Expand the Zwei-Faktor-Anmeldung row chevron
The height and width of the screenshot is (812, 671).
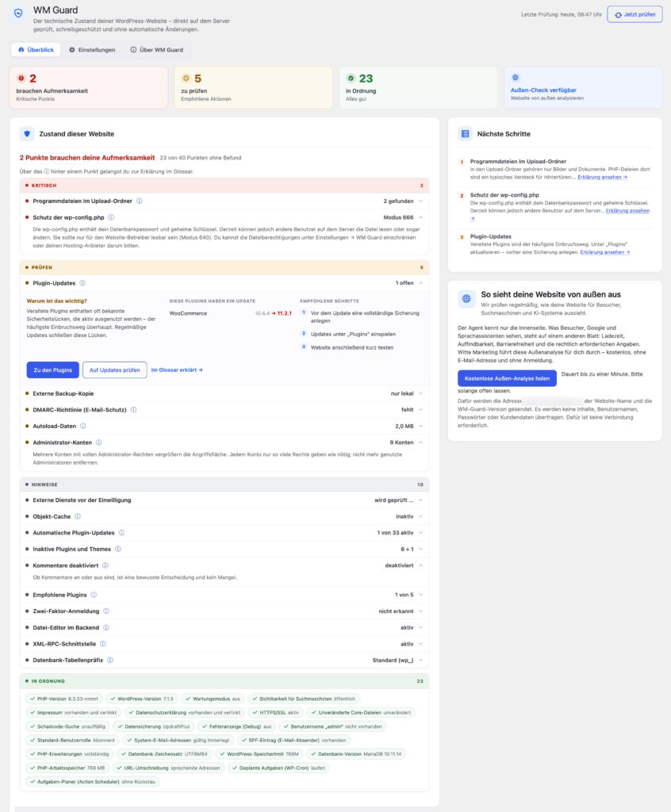click(x=420, y=611)
